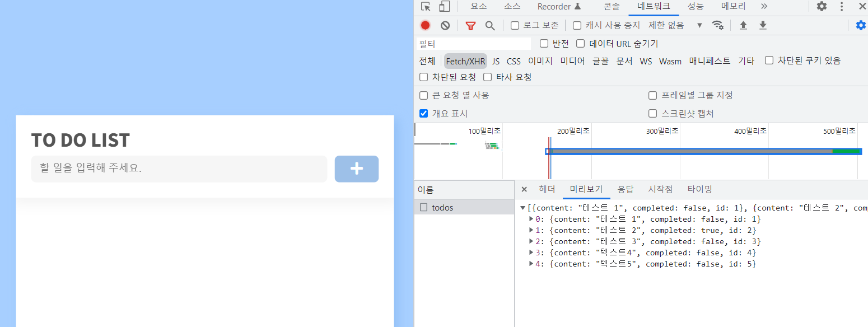
Task: Stop recording the network log
Action: click(x=425, y=25)
